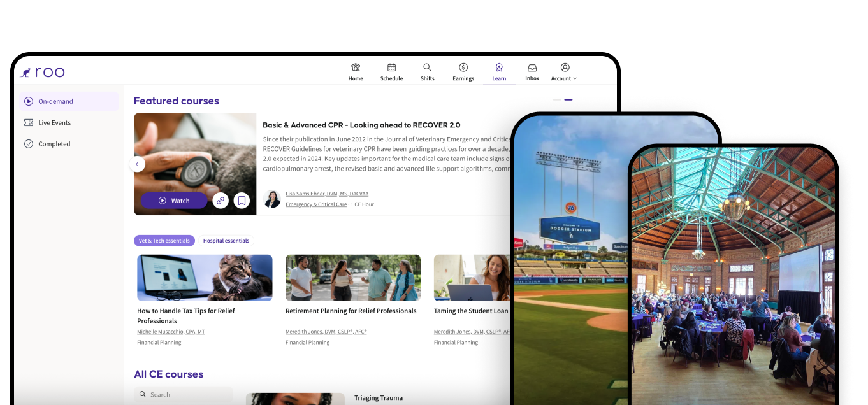Viewport: 868px width, 405px height.
Task: Bookmark the featured CPR course
Action: pyautogui.click(x=242, y=201)
